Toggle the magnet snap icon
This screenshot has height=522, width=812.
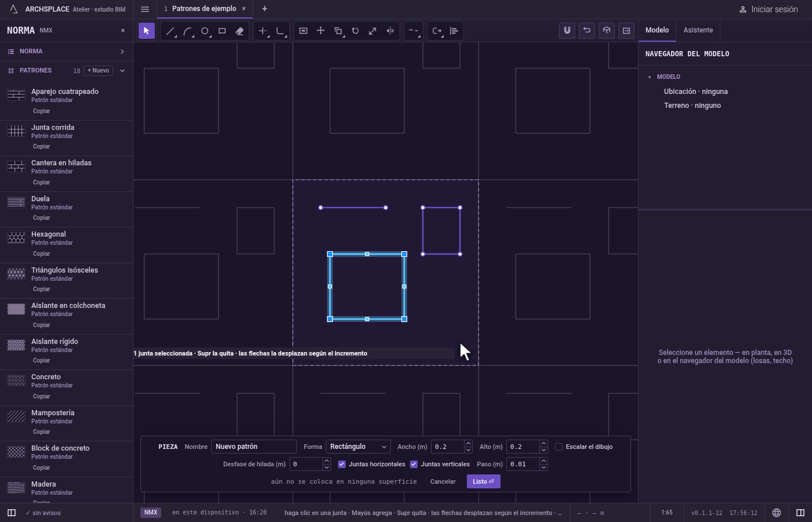(x=567, y=31)
